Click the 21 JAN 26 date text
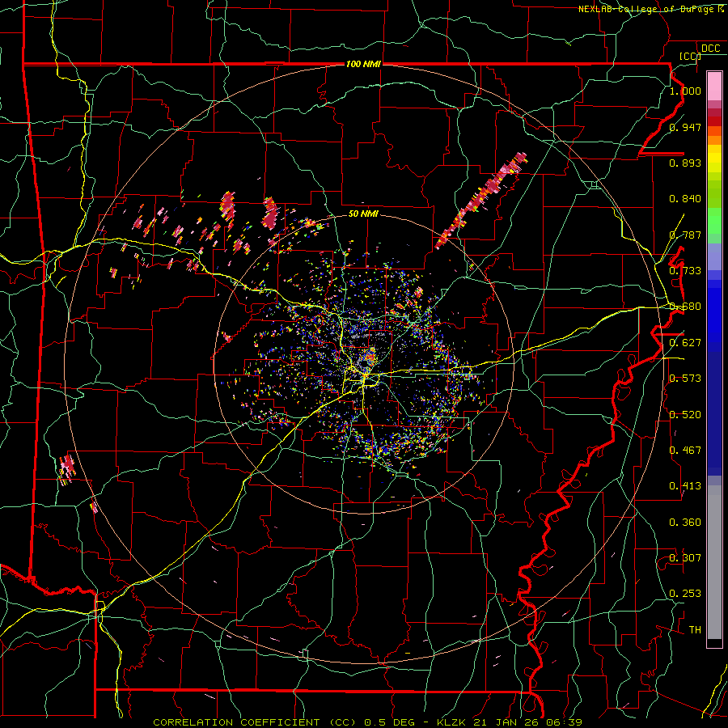Screen dimensions: 728x728 [x=506, y=722]
